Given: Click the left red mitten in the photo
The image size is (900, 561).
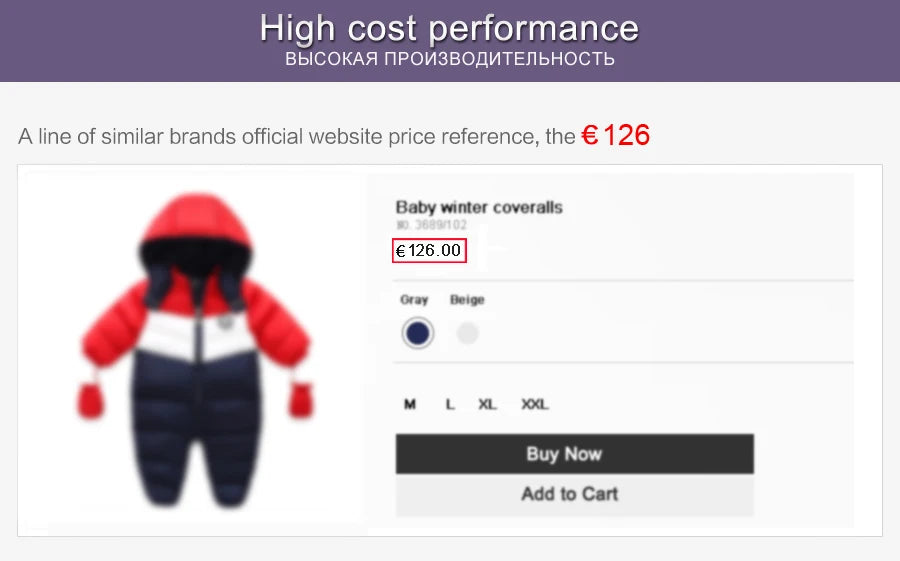Looking at the screenshot, I should tap(92, 400).
